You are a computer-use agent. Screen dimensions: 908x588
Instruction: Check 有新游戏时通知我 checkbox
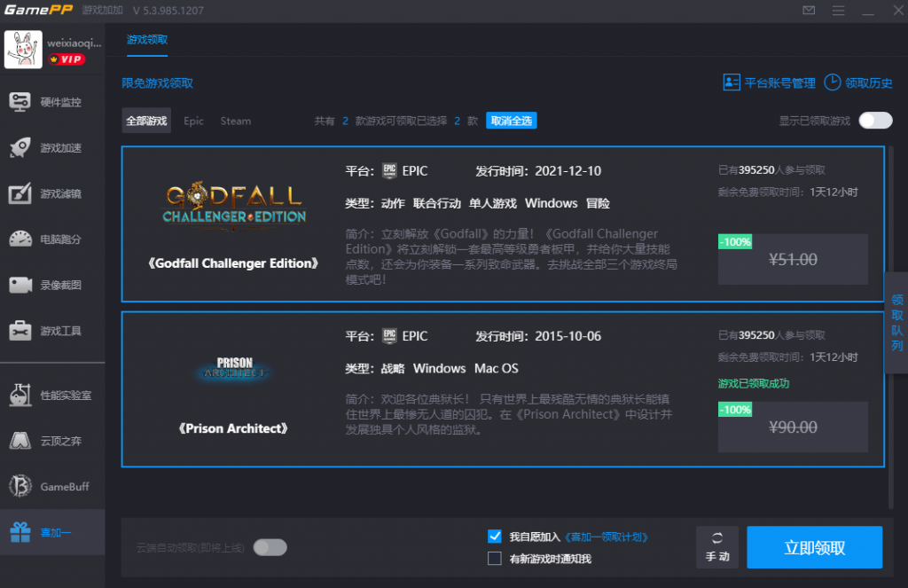pyautogui.click(x=495, y=559)
